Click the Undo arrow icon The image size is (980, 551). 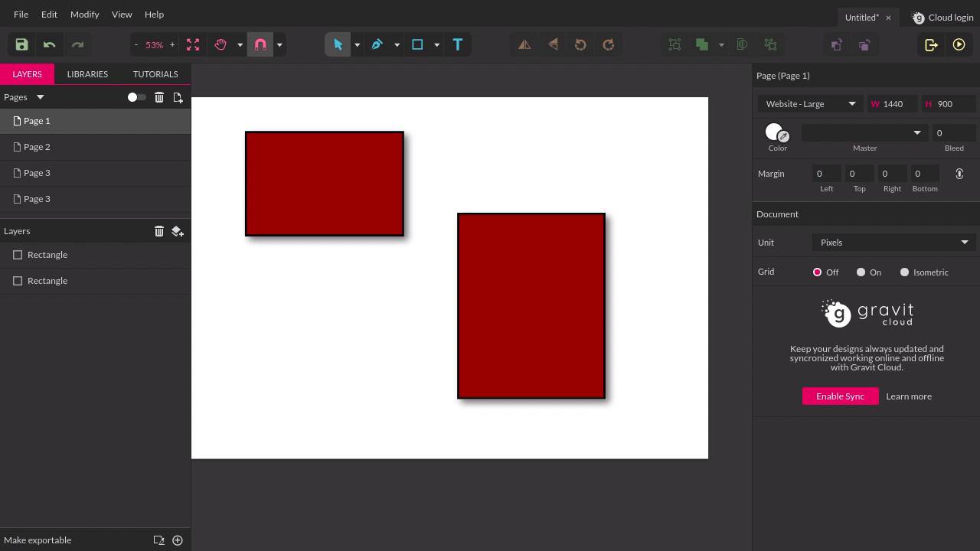tap(49, 44)
